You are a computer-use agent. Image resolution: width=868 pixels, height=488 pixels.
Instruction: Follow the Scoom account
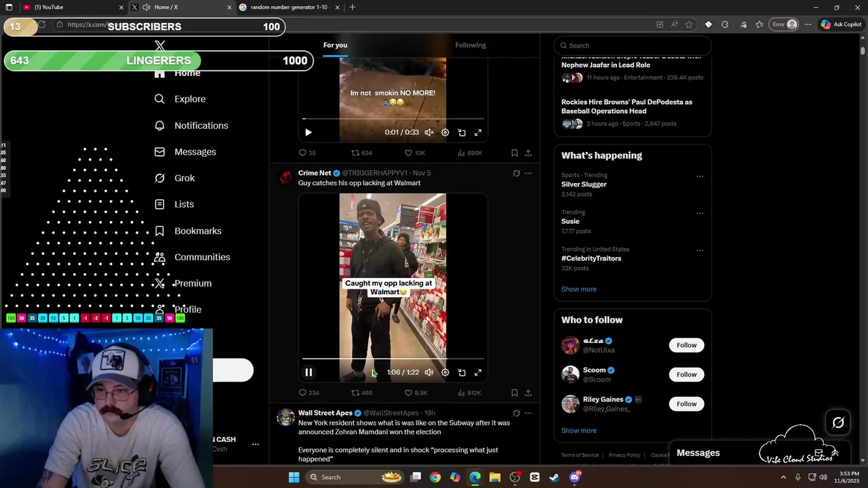686,374
